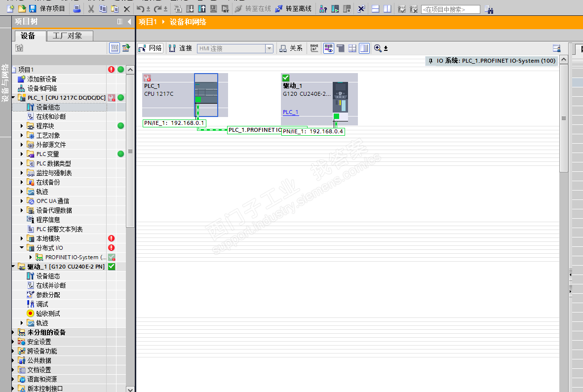Toggle the page break display button

coord(352,48)
